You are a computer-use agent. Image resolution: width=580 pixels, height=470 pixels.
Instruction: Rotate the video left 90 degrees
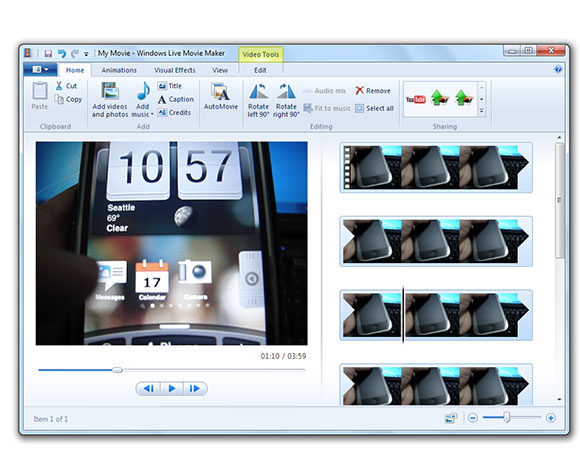point(258,100)
